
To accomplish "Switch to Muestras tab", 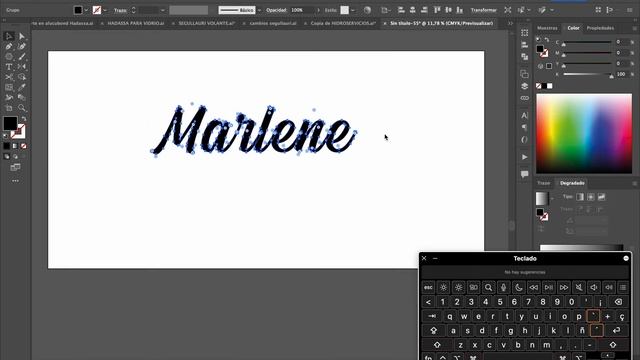I will tap(547, 28).
